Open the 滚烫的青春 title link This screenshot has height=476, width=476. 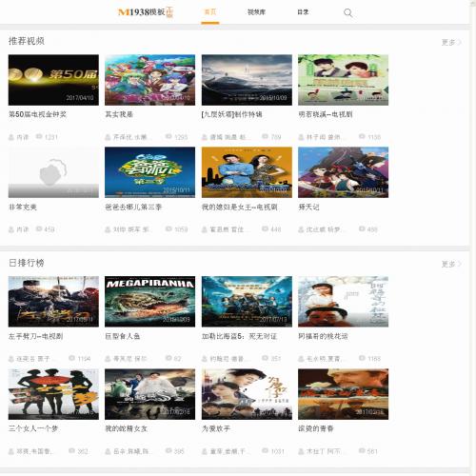pos(316,428)
